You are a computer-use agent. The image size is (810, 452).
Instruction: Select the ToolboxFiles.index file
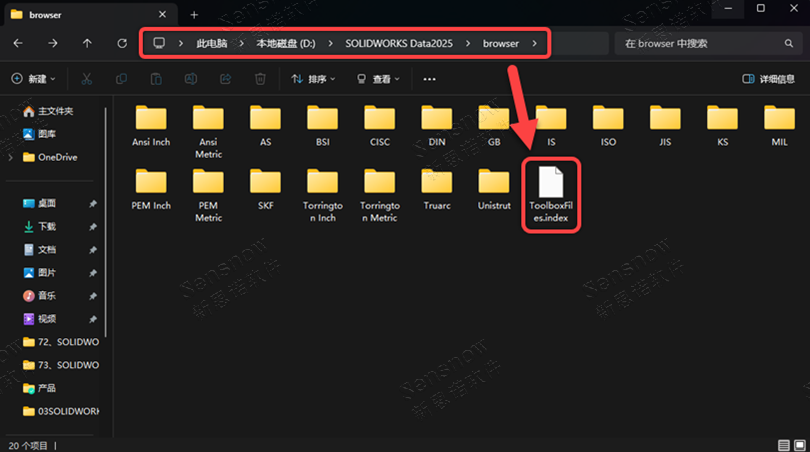tap(552, 197)
